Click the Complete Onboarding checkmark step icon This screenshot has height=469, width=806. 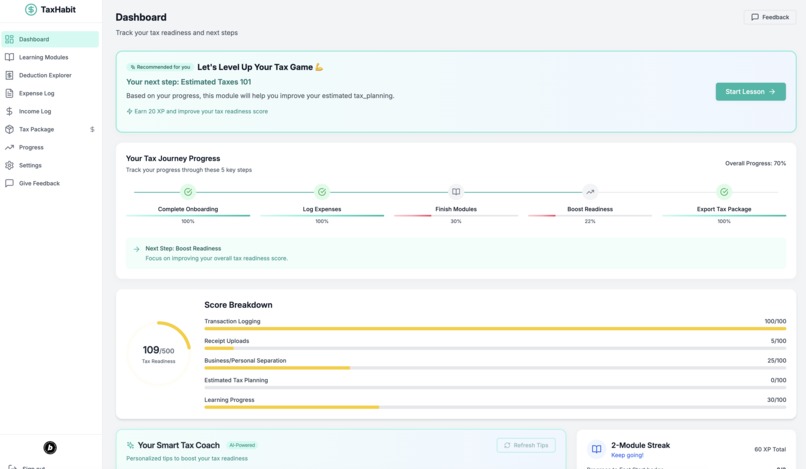(x=188, y=192)
